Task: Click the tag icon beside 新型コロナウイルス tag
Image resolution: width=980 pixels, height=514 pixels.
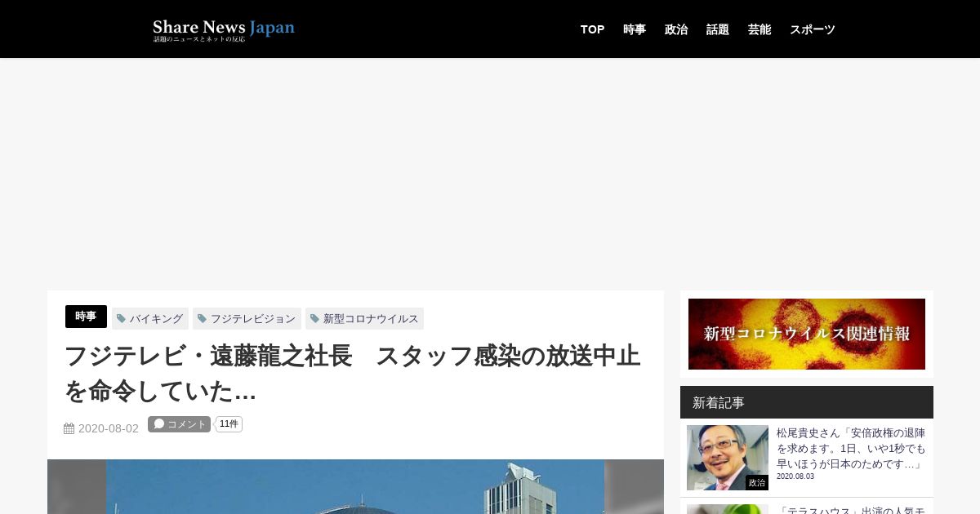Action: coord(314,318)
